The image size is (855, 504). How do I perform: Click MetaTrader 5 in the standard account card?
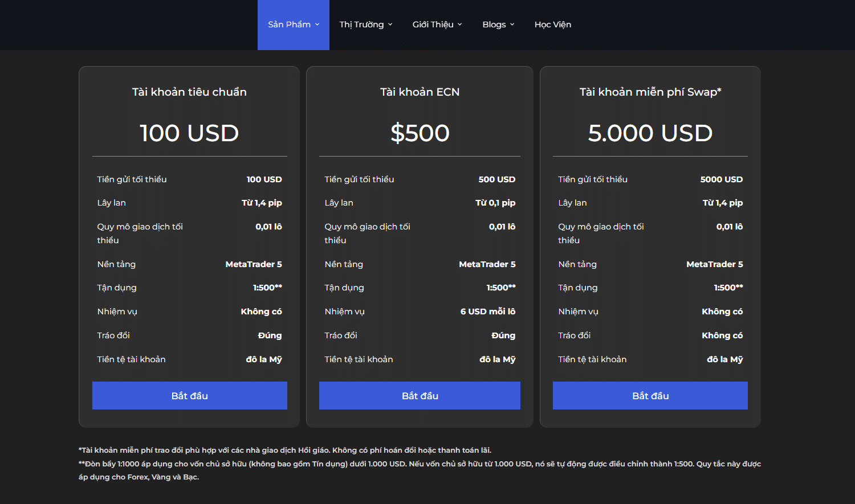point(254,264)
